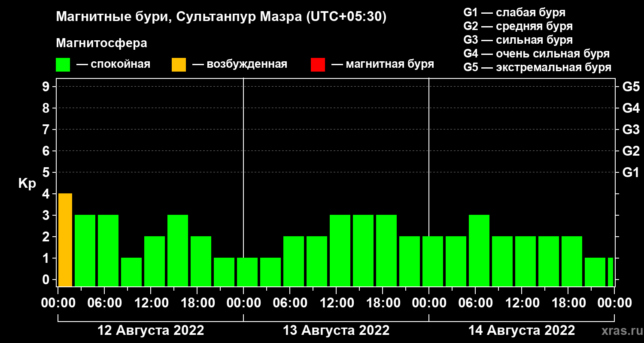Image resolution: width=644 pixels, height=343 pixels.
Task: Click the orange Kp 4 bar
Action: [65, 240]
